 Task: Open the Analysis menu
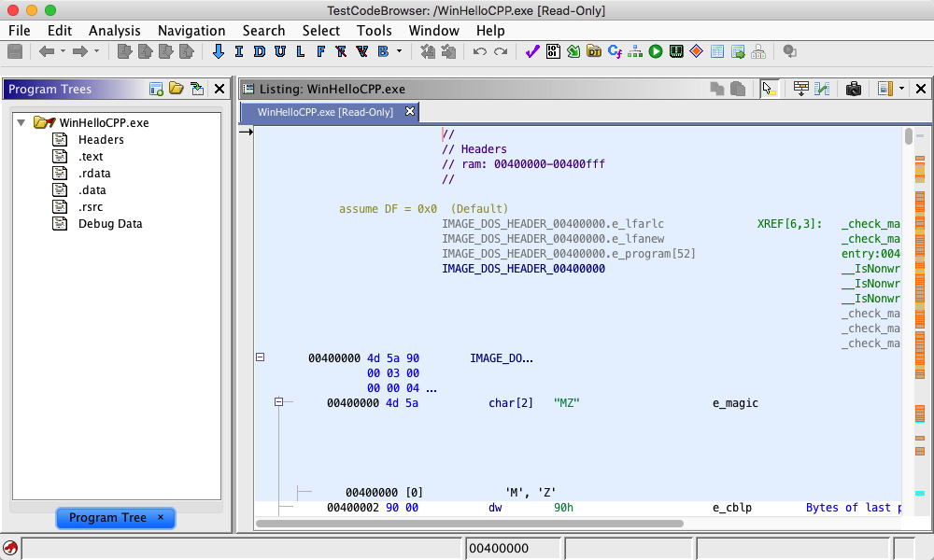pyautogui.click(x=114, y=31)
